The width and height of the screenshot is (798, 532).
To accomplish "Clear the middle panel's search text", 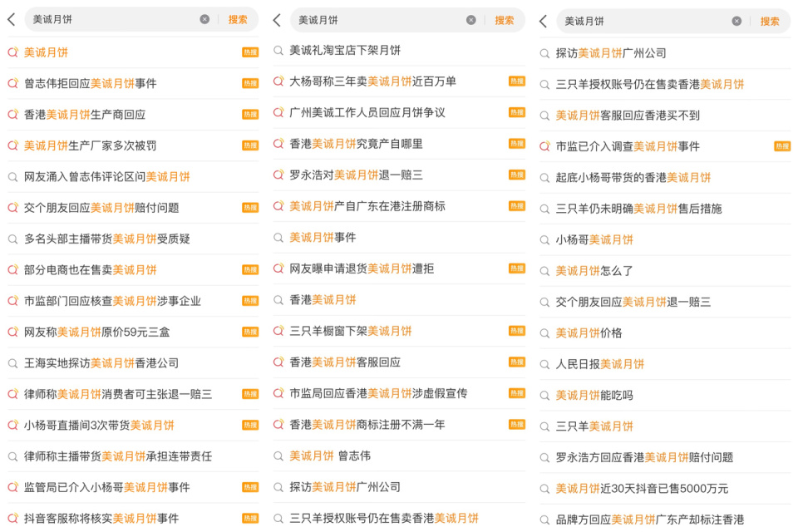I will point(471,20).
